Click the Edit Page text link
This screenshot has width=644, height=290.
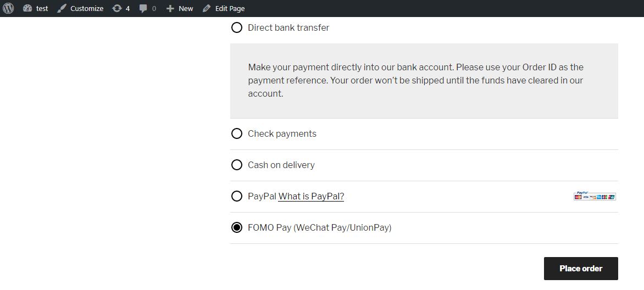point(230,8)
